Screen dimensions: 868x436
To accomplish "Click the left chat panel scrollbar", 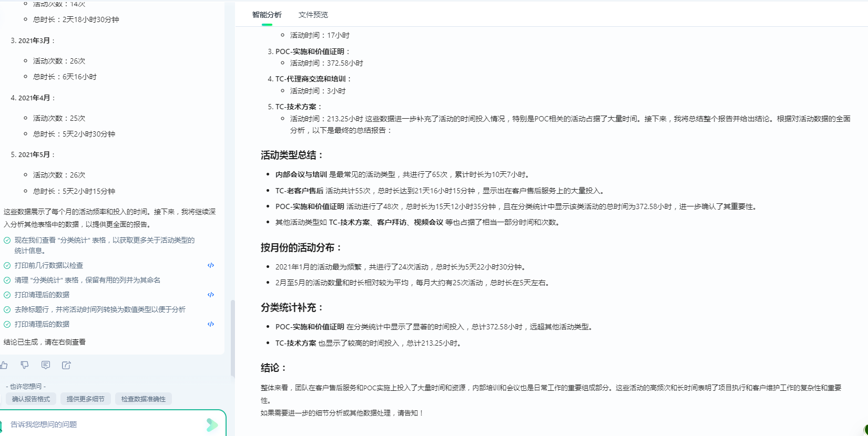I will [x=232, y=338].
